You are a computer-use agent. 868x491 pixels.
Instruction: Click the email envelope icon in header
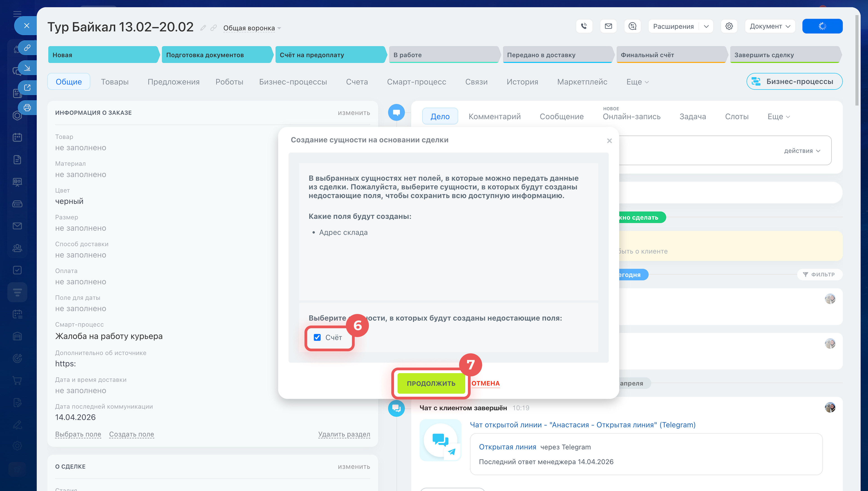(x=608, y=26)
